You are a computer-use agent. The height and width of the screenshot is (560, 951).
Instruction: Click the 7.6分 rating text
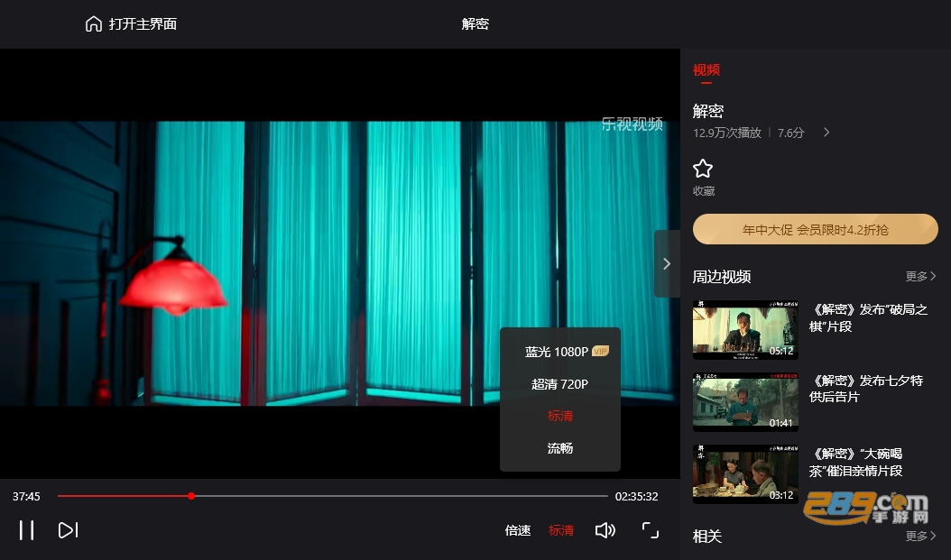[791, 133]
